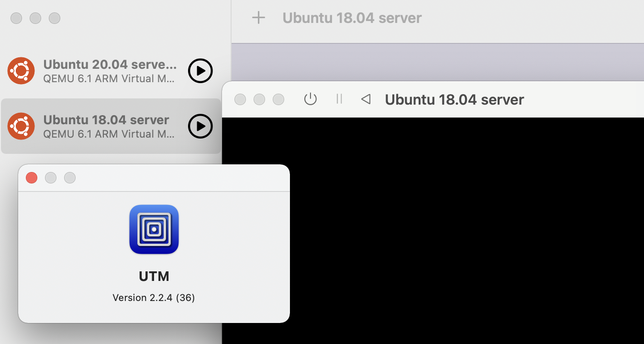This screenshot has height=344, width=644.
Task: Click the plus icon to create a new VM
Action: [x=258, y=17]
